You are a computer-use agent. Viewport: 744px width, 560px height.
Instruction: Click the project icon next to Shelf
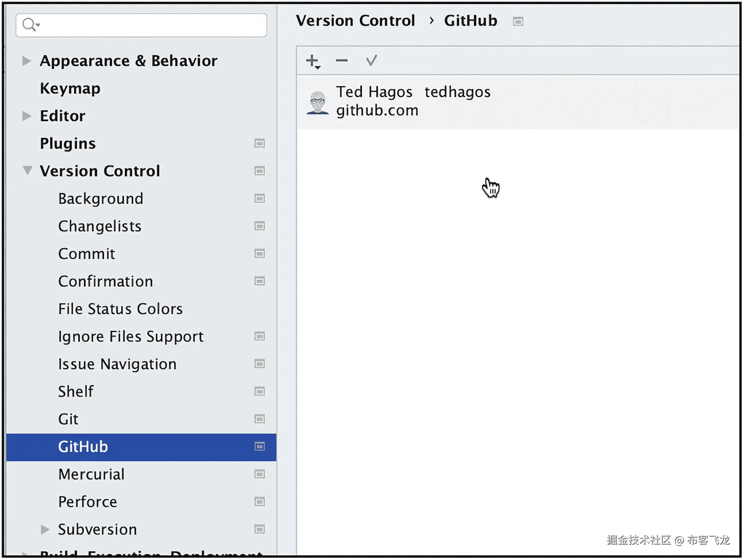coord(260,391)
